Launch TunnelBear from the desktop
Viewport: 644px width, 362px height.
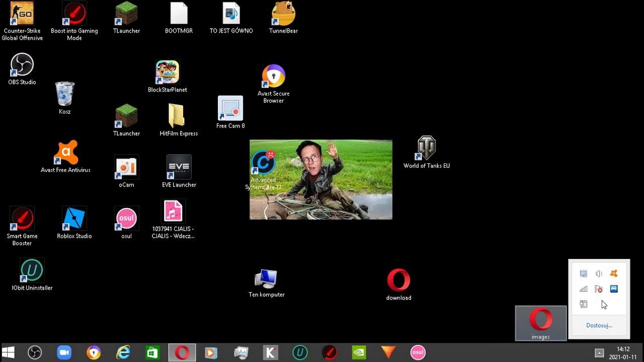pyautogui.click(x=283, y=18)
